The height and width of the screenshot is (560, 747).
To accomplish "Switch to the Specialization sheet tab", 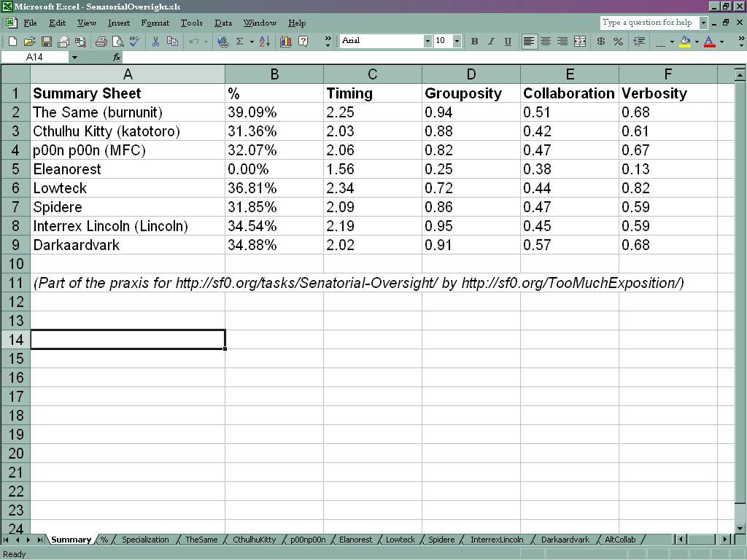I will 145,540.
